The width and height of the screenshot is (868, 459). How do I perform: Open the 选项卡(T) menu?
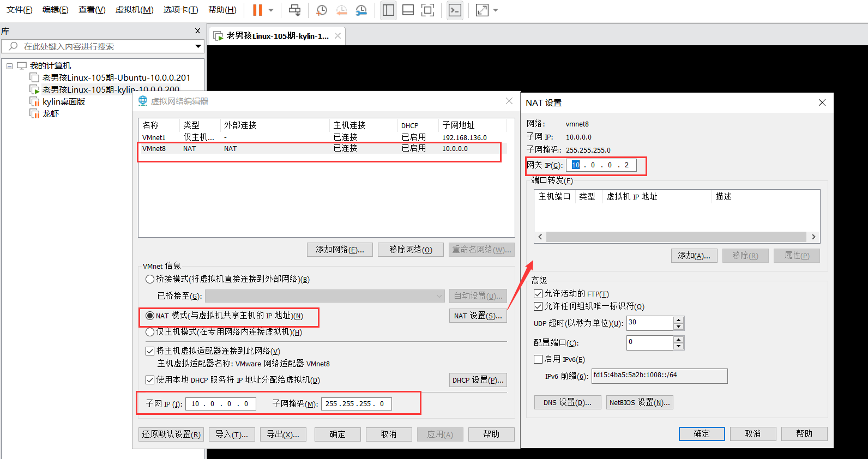pos(181,10)
